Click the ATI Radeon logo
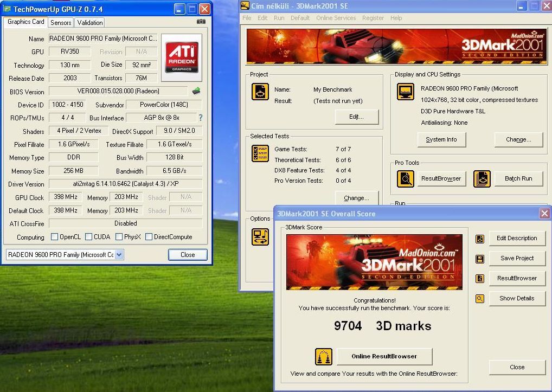552x392 pixels. (182, 57)
